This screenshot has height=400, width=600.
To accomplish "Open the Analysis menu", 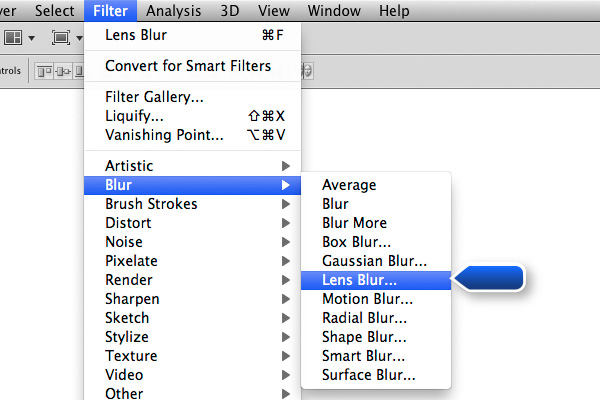I will 173,11.
